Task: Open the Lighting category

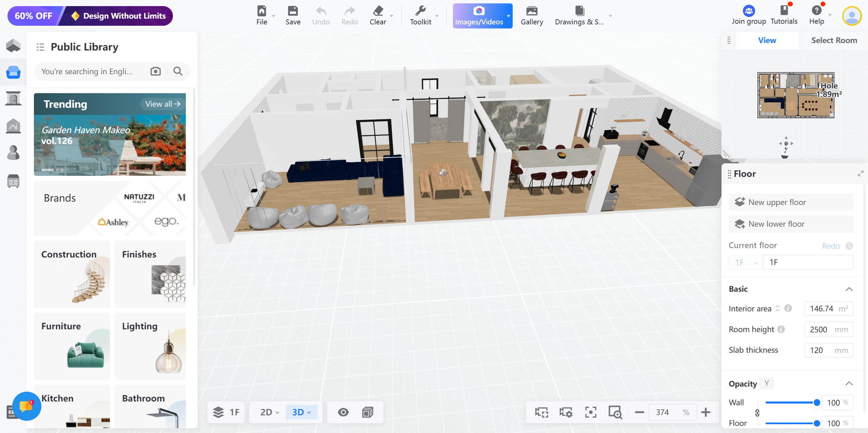Action: pyautogui.click(x=150, y=346)
